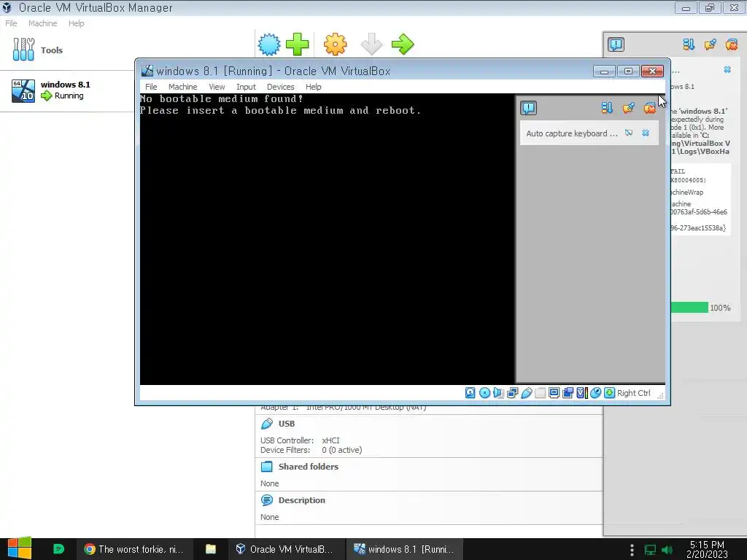This screenshot has height=560, width=747.
Task: Click the Device Filters 0 (0 active) text
Action: (341, 450)
